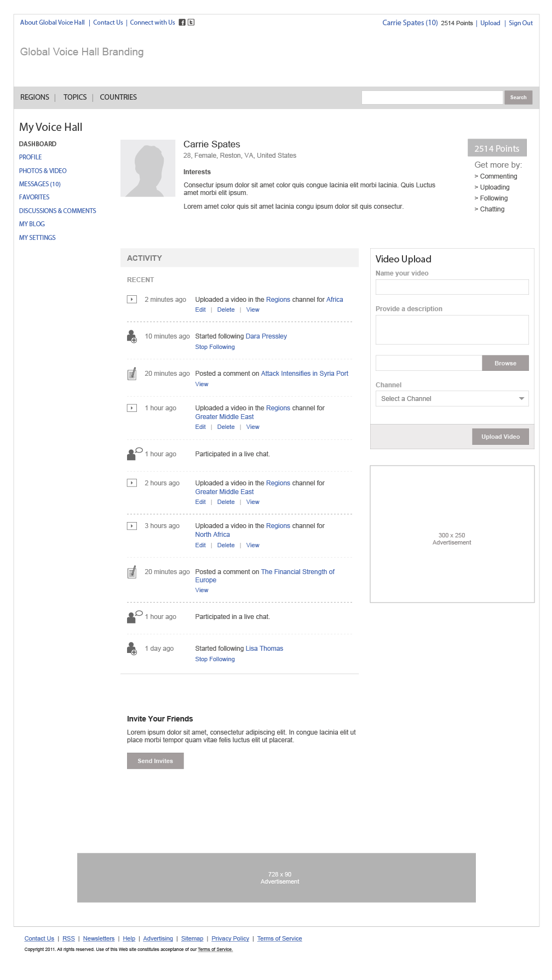Click first live chat activity icon
Viewport: 552px width, 980px height.
pyautogui.click(x=134, y=454)
